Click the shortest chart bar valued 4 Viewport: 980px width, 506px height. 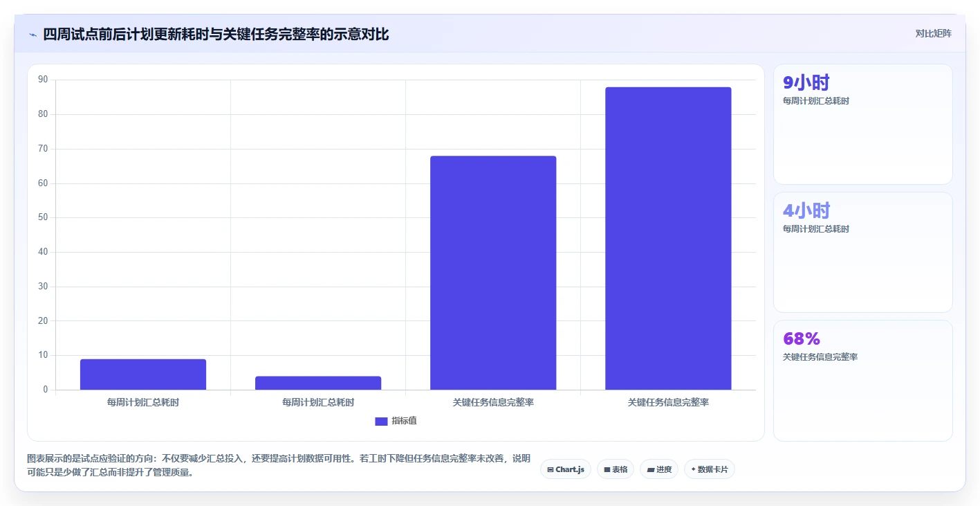318,383
